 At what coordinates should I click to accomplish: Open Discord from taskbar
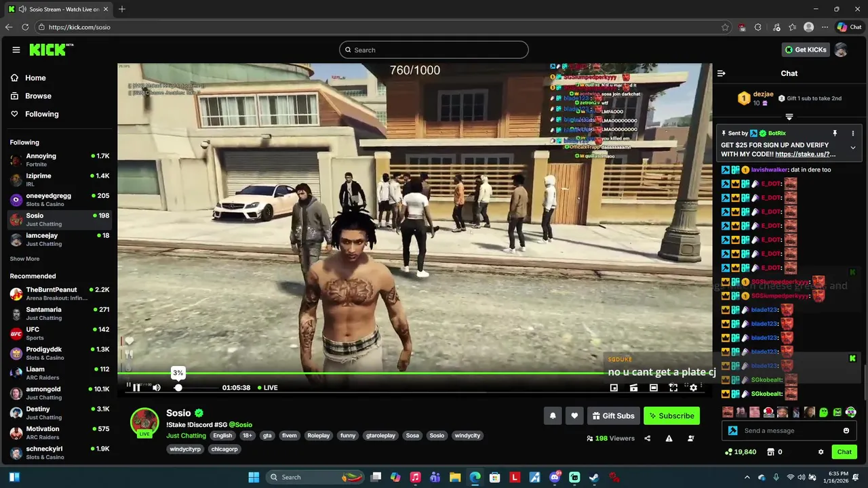coord(555,477)
